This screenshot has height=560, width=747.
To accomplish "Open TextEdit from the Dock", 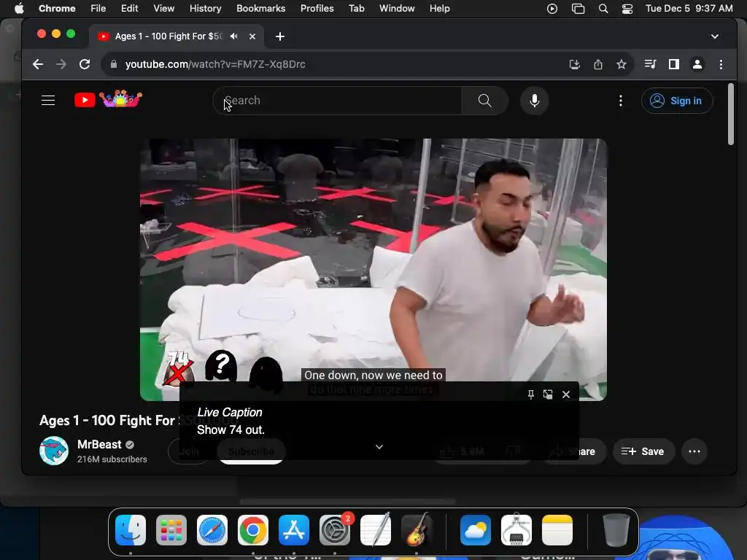I will (376, 530).
